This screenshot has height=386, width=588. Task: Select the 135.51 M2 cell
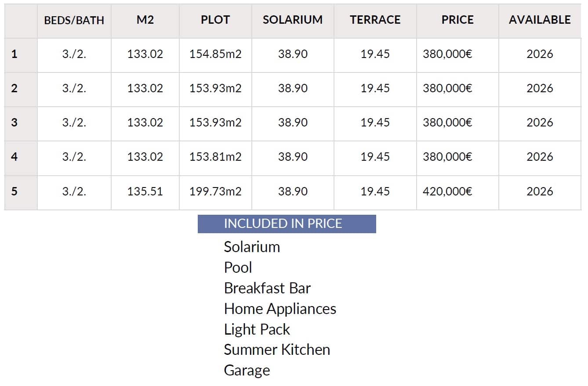coord(145,191)
